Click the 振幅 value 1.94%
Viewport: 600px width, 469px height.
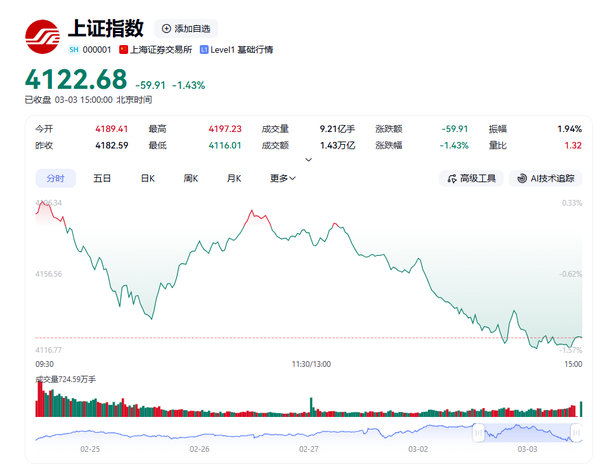coord(569,129)
